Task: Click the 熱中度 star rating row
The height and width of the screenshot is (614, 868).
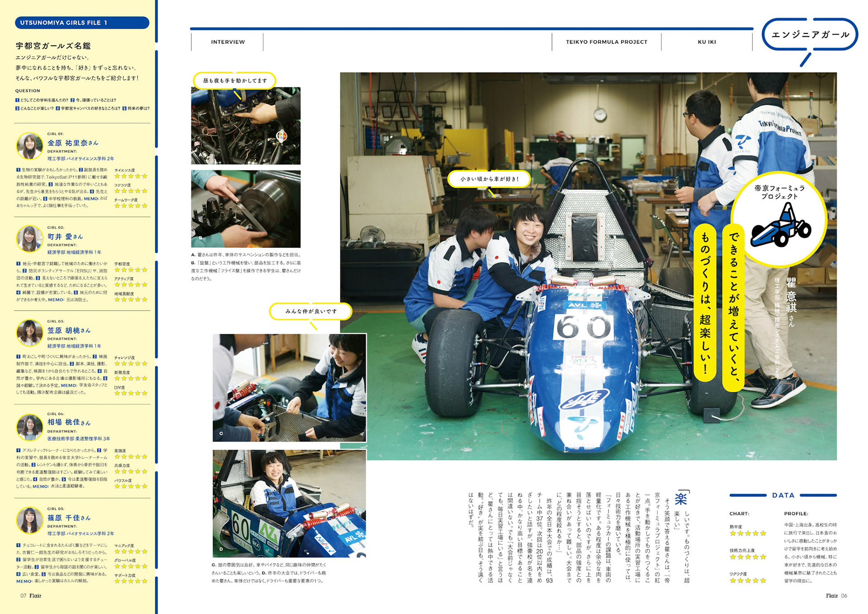Action: tap(748, 534)
